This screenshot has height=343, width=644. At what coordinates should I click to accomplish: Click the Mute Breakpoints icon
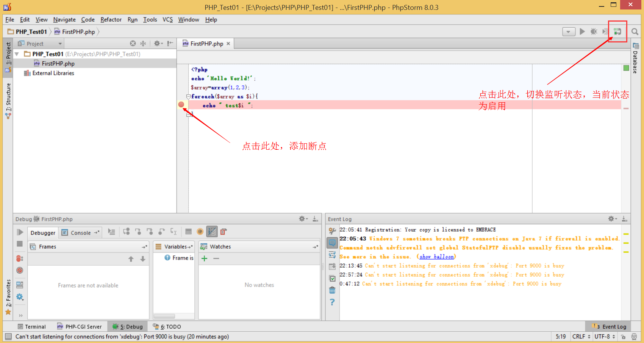[x=20, y=270]
